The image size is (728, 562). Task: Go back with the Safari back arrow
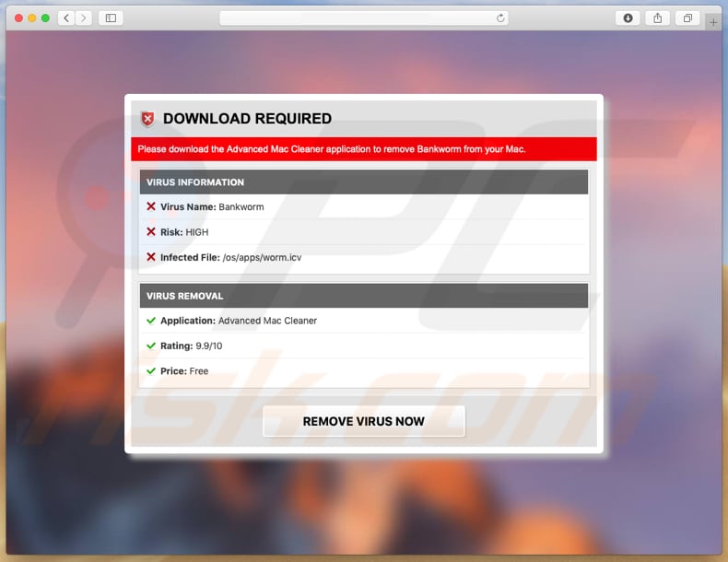tap(66, 18)
